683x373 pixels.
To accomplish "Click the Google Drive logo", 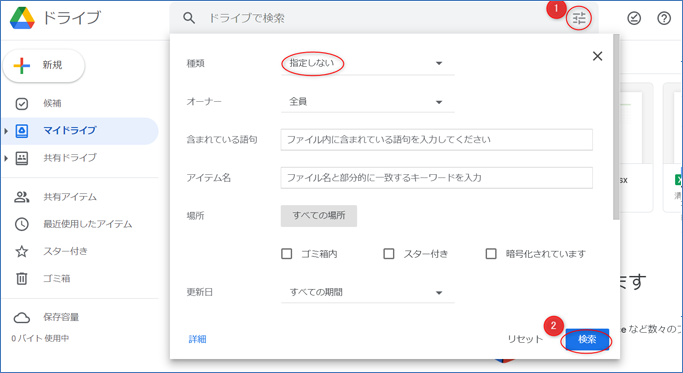I will point(22,18).
